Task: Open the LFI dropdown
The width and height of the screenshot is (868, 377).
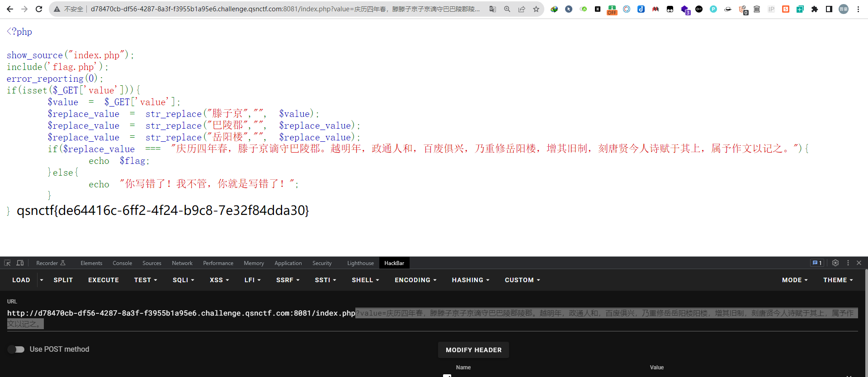Action: click(x=253, y=280)
